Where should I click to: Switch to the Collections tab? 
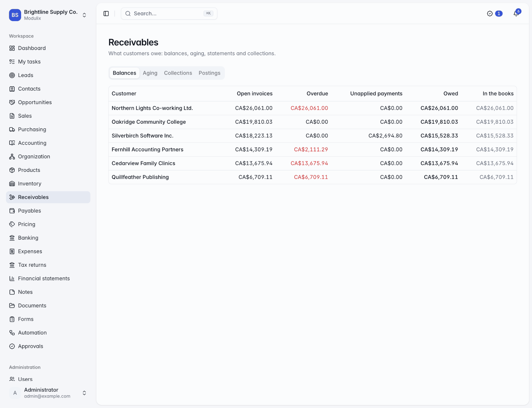coord(178,73)
